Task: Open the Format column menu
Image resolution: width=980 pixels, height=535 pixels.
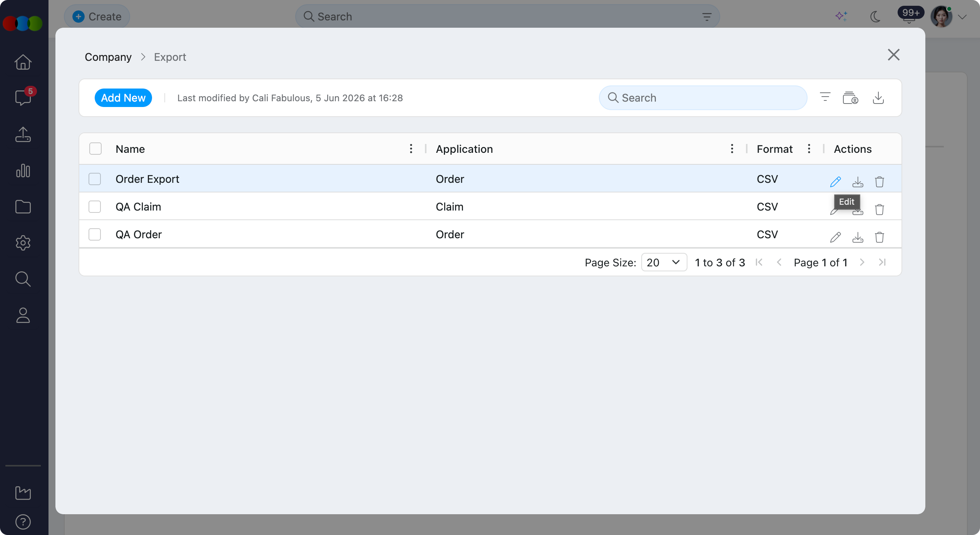Action: click(809, 149)
